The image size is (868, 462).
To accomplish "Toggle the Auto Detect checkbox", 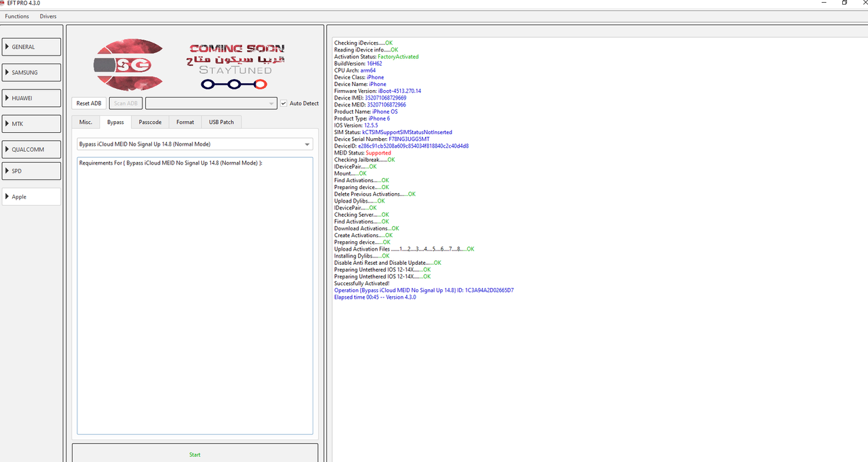I will click(x=283, y=103).
